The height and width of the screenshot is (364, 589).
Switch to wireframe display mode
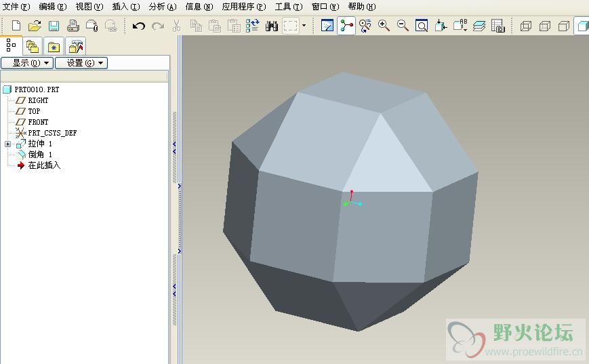pos(526,26)
